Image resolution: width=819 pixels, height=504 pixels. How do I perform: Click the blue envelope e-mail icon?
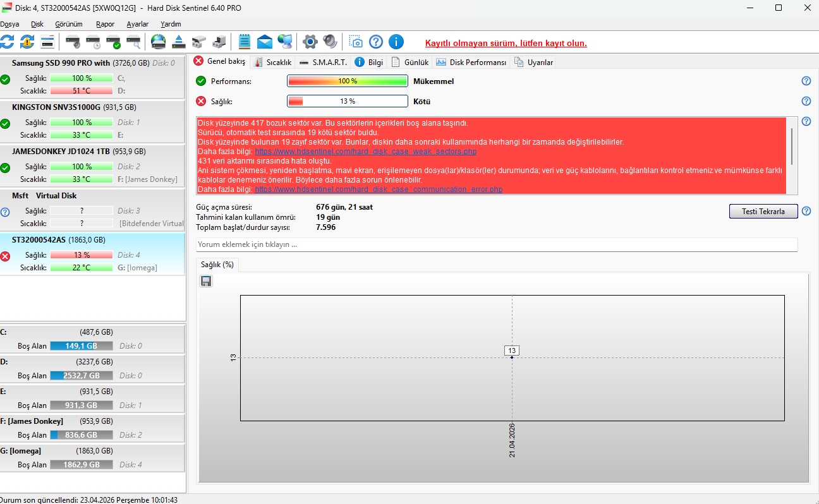click(265, 42)
